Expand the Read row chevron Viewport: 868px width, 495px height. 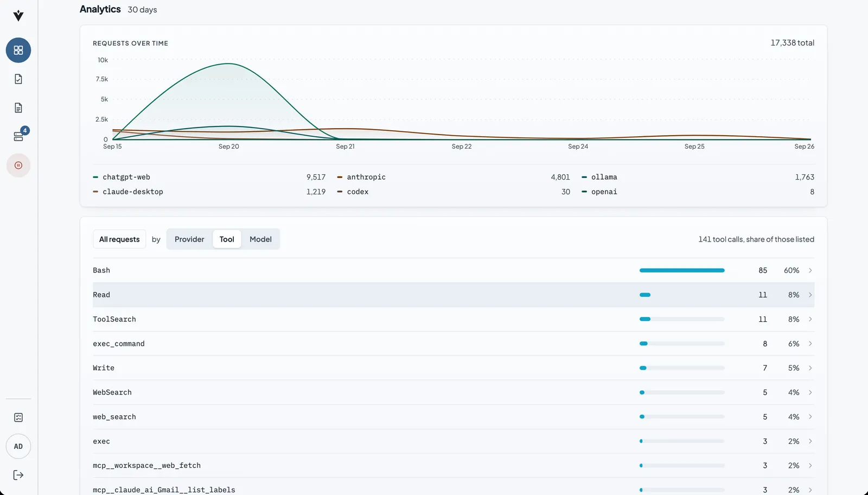tap(810, 295)
